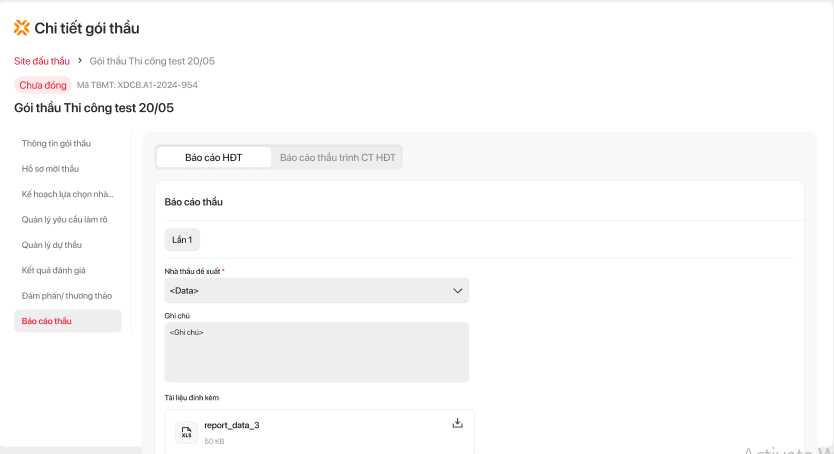
Task: Click breadcrumb Gói thầu Thi công test 20/05
Action: (x=152, y=61)
